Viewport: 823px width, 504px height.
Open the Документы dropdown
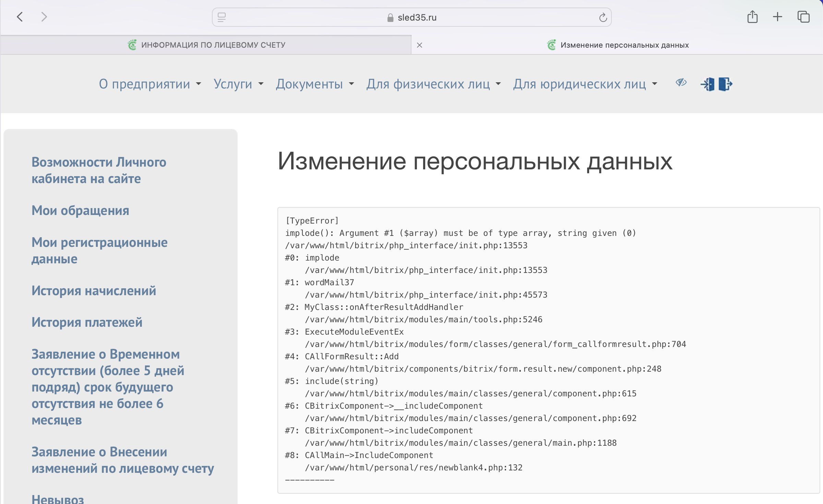click(314, 84)
